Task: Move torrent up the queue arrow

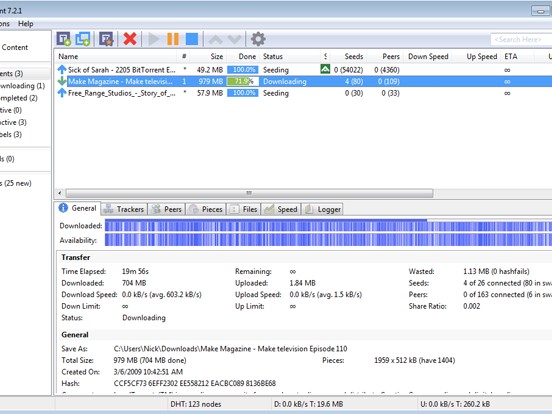Action: pos(215,39)
